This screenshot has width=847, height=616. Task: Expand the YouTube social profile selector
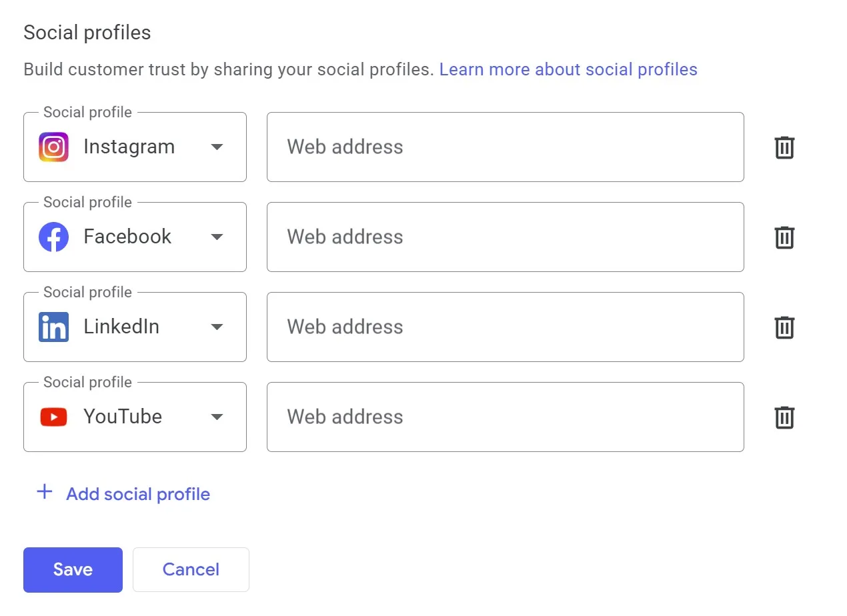[217, 417]
